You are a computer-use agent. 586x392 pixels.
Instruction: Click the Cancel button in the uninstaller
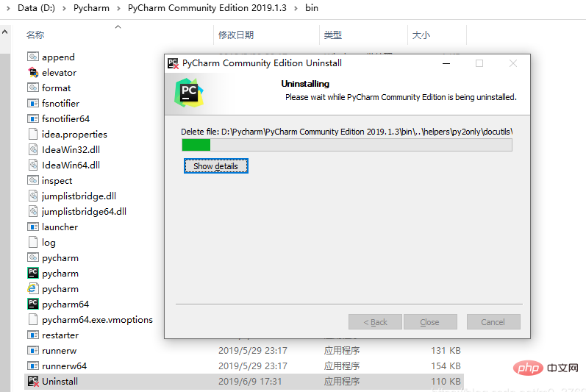[x=493, y=322]
